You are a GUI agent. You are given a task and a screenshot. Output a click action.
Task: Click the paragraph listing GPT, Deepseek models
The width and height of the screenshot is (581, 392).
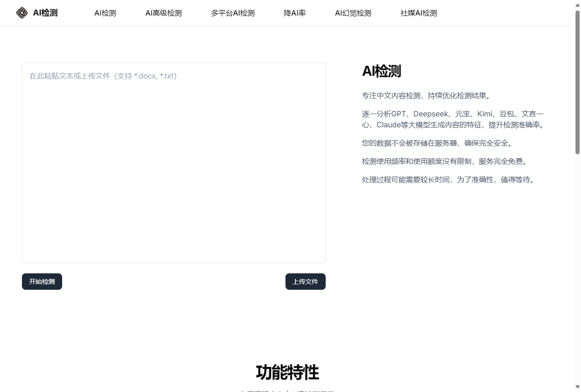coord(453,120)
